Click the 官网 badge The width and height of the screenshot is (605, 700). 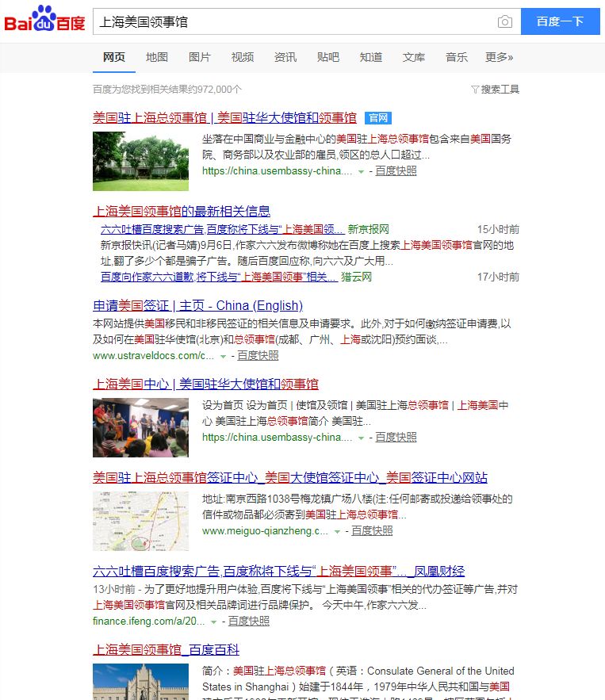[x=378, y=118]
